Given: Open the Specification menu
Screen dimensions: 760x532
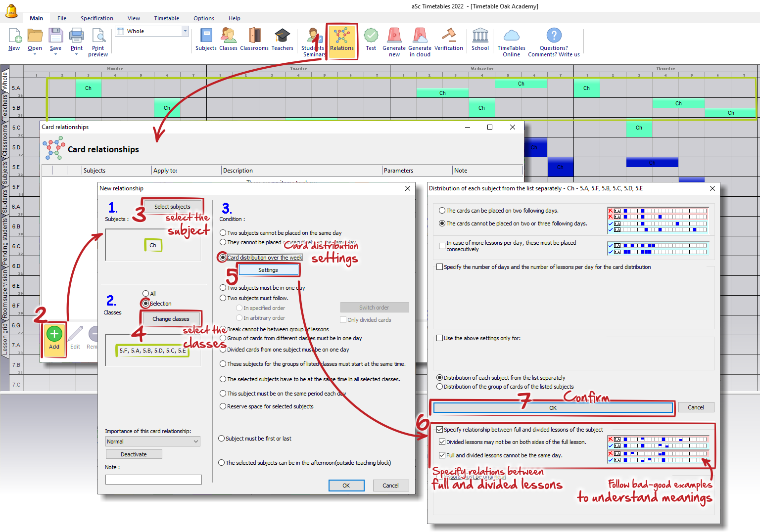Looking at the screenshot, I should click(x=97, y=18).
